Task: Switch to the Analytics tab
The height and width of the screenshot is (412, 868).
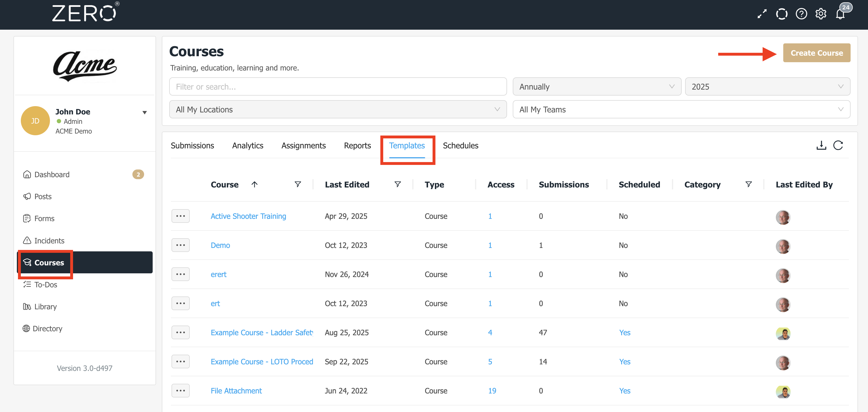Action: point(247,146)
